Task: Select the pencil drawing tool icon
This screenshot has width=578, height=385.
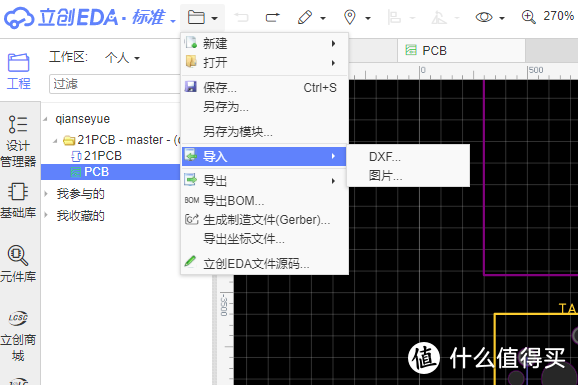Action: point(305,17)
